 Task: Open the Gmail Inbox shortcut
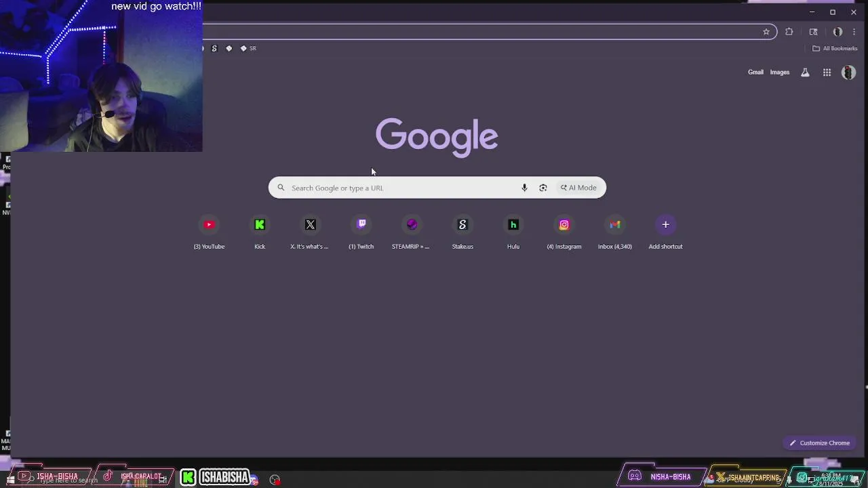click(x=614, y=232)
